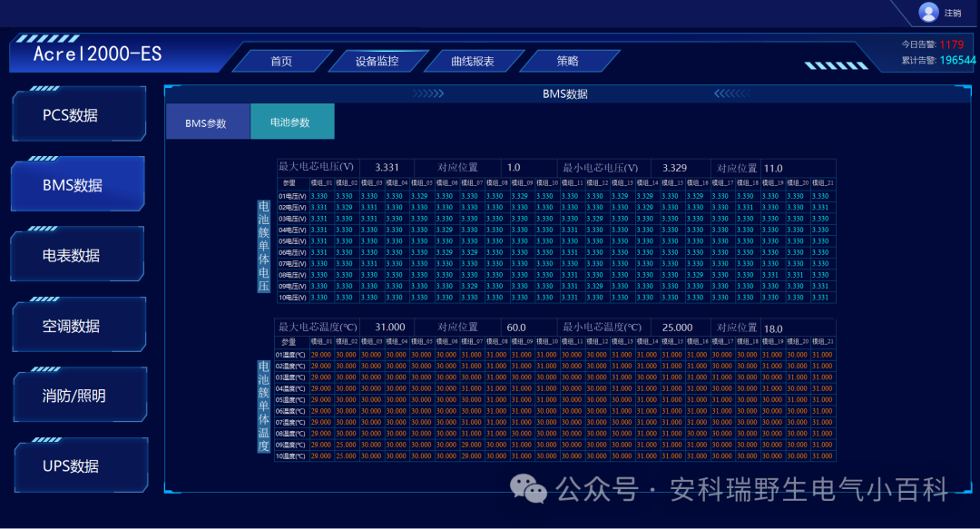The height and width of the screenshot is (529, 980).
Task: Click the 10温度(℃) row label
Action: click(x=290, y=456)
